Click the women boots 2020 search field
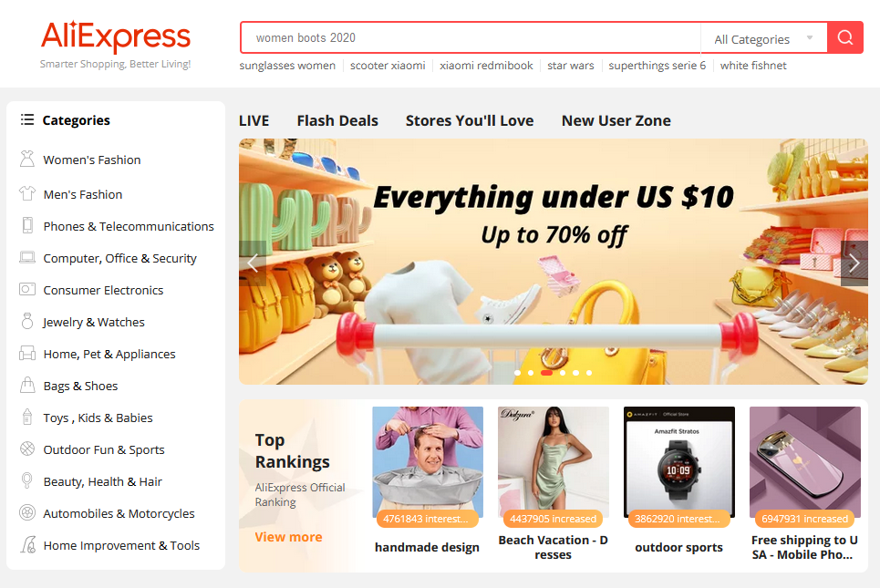This screenshot has width=880, height=588. pyautogui.click(x=471, y=37)
